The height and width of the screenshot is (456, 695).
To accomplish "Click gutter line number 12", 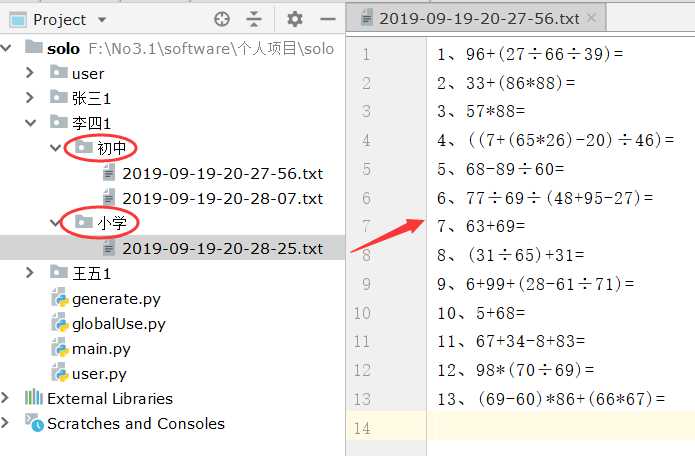I will point(362,370).
